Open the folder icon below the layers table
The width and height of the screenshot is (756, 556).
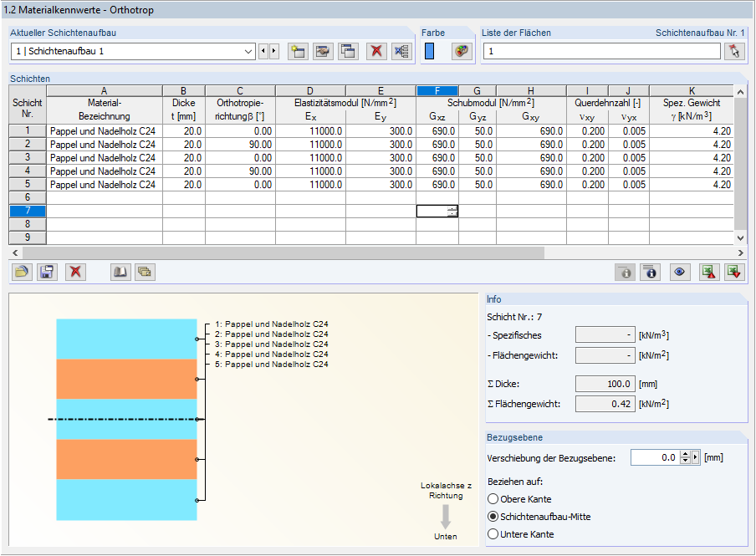click(21, 272)
